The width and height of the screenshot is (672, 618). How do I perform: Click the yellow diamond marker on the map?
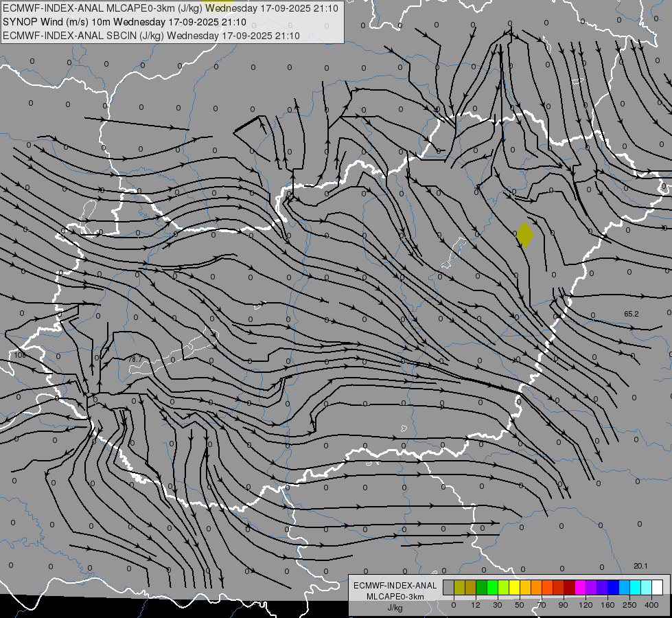point(524,235)
